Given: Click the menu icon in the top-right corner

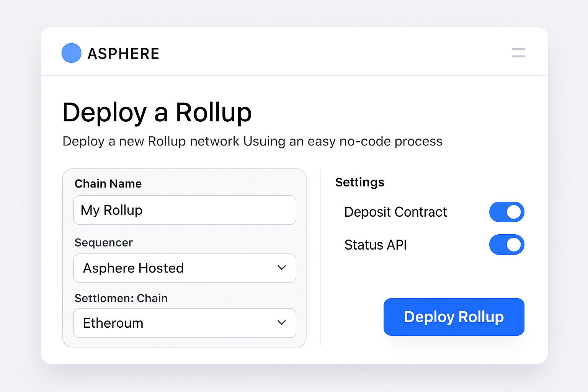Looking at the screenshot, I should 518,53.
